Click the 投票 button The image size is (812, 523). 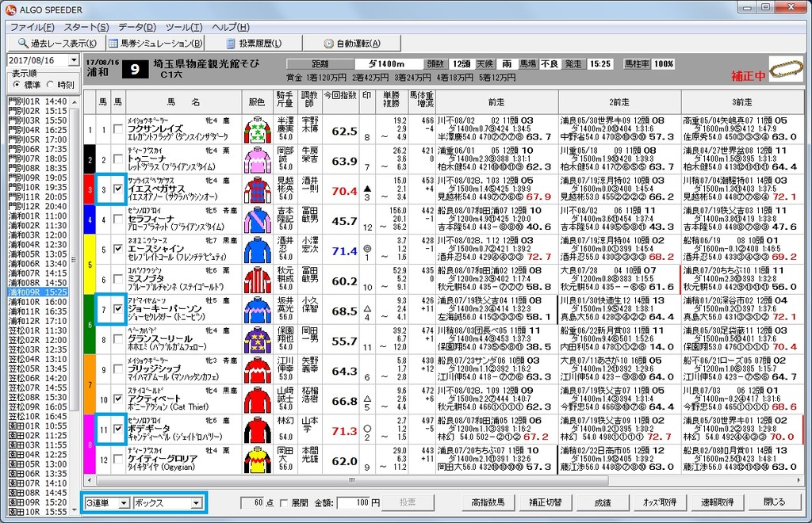408,502
